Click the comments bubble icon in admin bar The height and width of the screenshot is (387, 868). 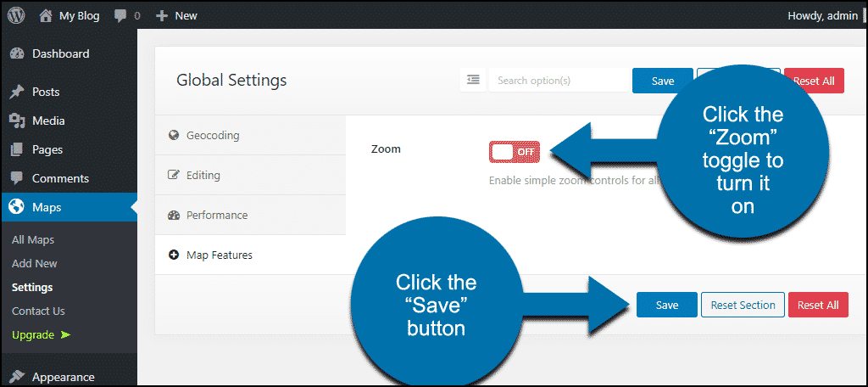(120, 15)
